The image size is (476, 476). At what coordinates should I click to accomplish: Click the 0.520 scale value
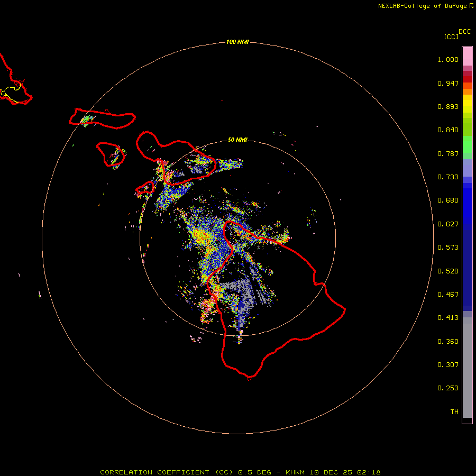pos(448,271)
